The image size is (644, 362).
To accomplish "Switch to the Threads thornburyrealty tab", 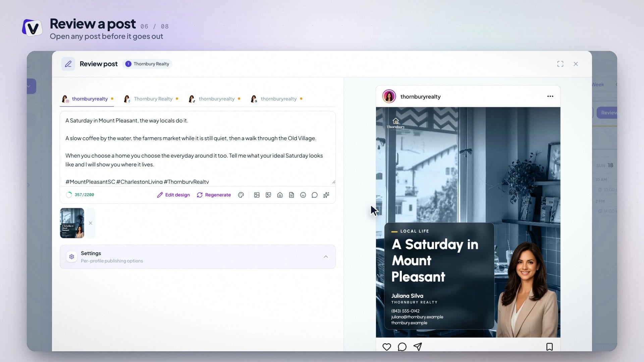I will point(276,99).
